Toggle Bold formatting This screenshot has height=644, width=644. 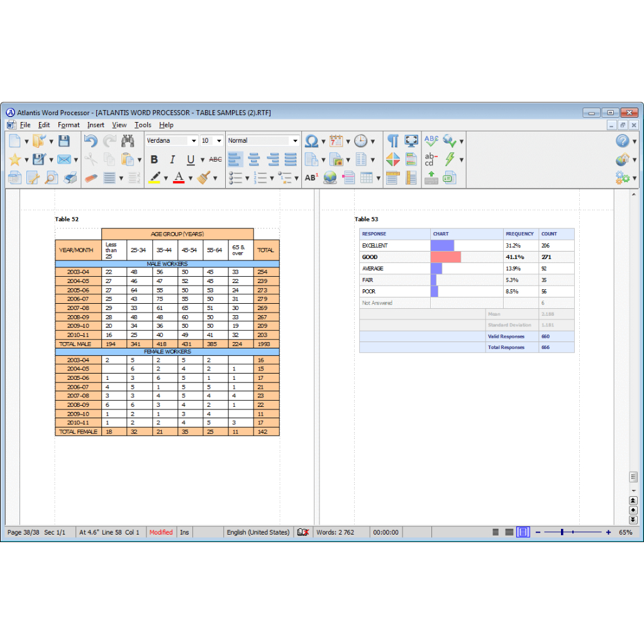click(x=155, y=159)
